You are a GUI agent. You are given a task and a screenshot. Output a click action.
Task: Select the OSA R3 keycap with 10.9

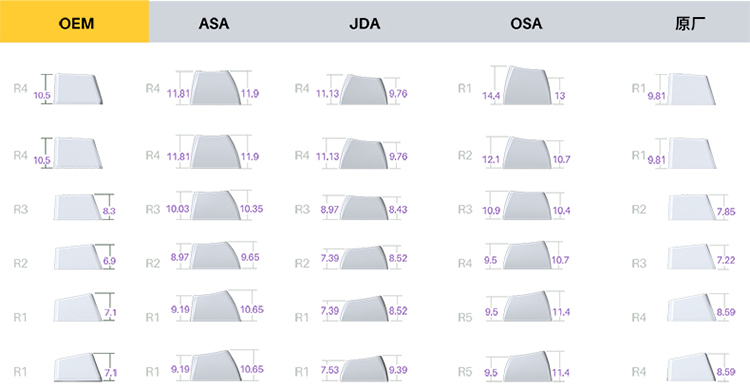point(526,206)
